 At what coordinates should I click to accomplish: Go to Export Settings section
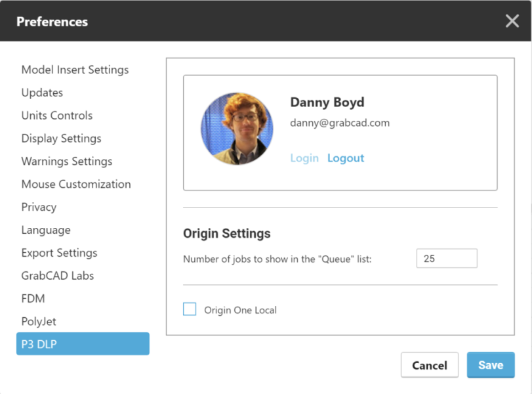click(60, 253)
